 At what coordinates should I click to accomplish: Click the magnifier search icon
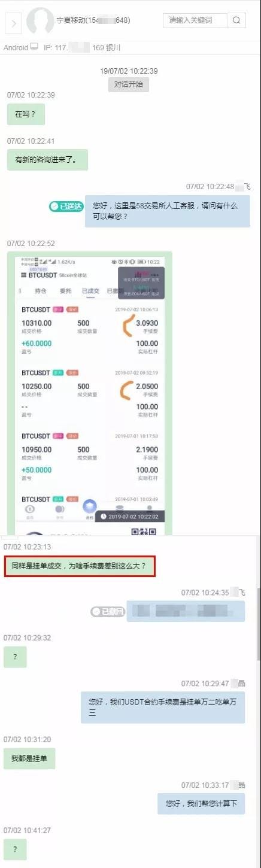tap(236, 20)
